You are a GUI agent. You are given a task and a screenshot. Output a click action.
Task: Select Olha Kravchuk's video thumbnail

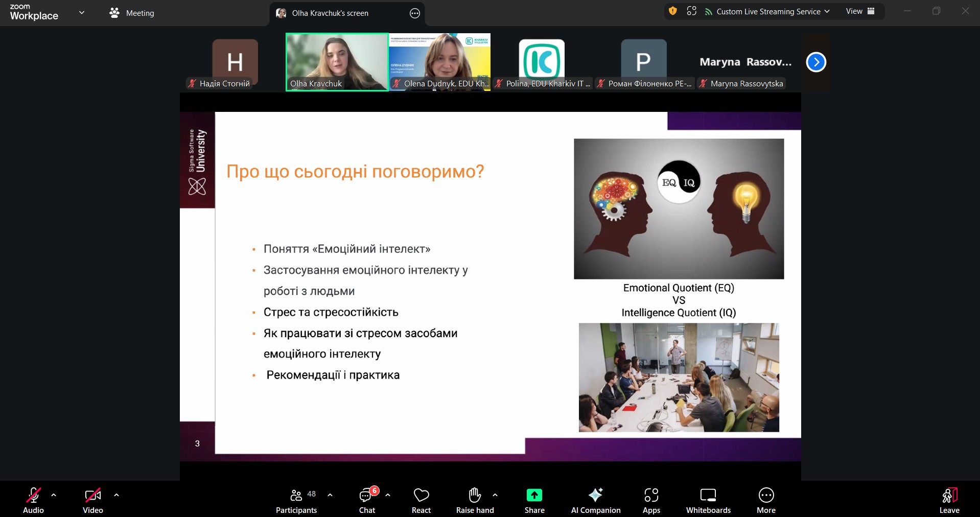(337, 62)
